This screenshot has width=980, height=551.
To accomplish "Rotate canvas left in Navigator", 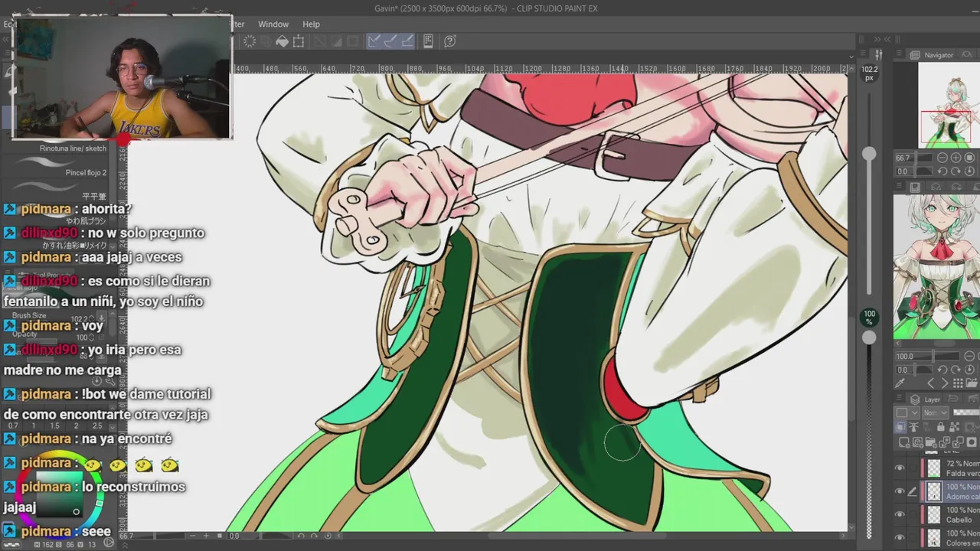I will tap(942, 171).
